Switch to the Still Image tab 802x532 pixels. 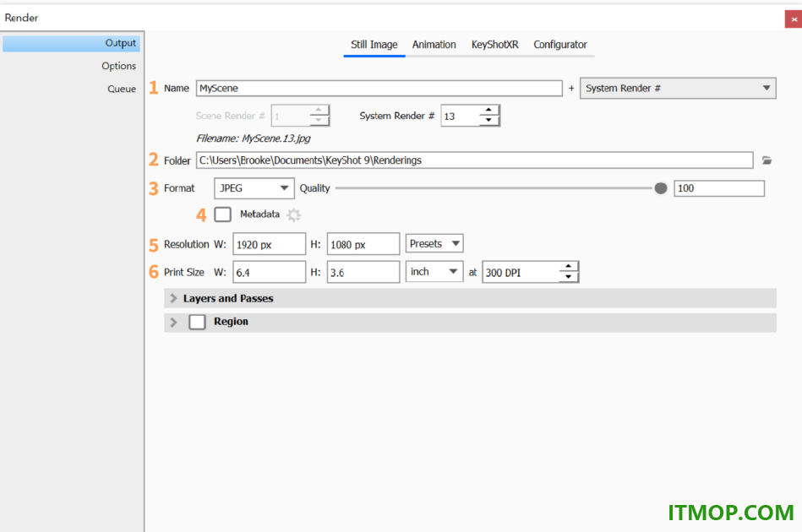pyautogui.click(x=374, y=45)
